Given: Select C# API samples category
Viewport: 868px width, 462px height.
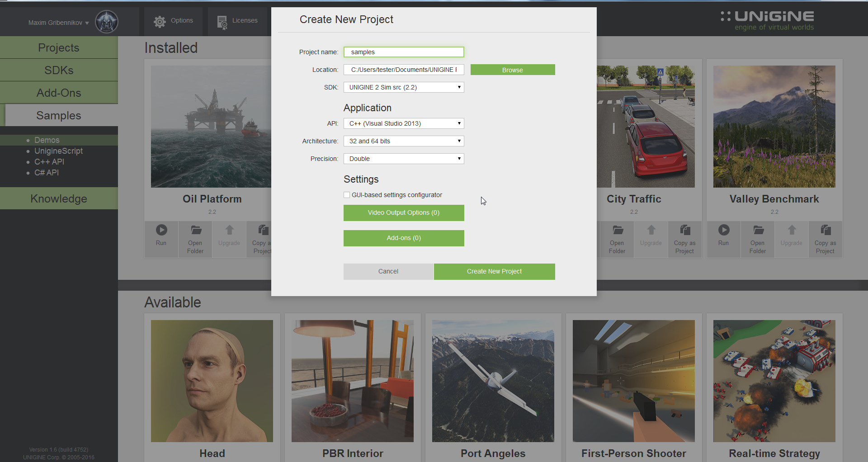Looking at the screenshot, I should coord(47,173).
